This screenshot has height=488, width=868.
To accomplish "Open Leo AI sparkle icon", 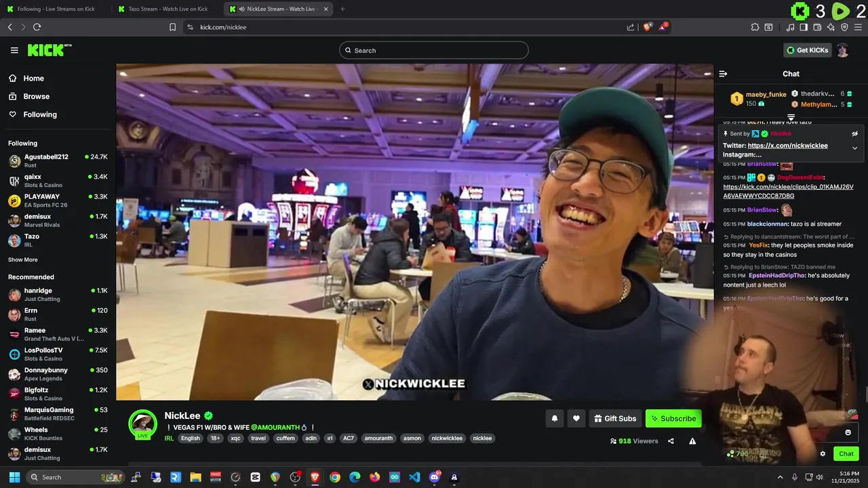I will (831, 27).
